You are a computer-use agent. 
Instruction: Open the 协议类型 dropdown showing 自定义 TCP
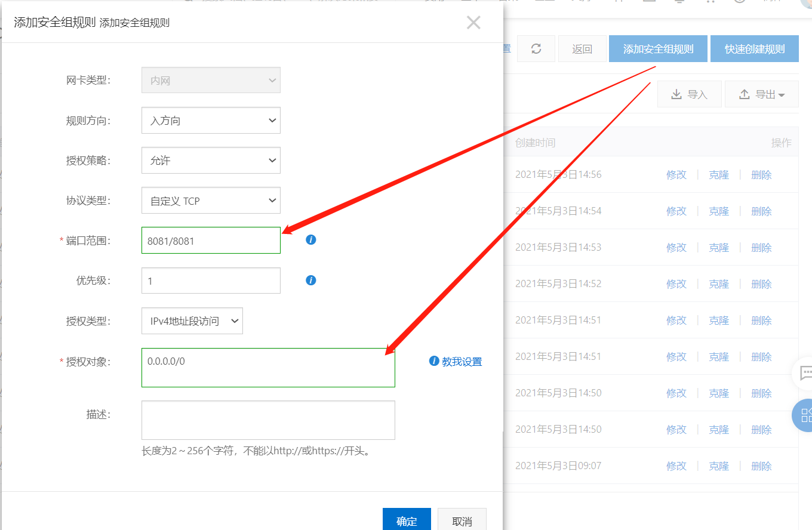coord(211,201)
